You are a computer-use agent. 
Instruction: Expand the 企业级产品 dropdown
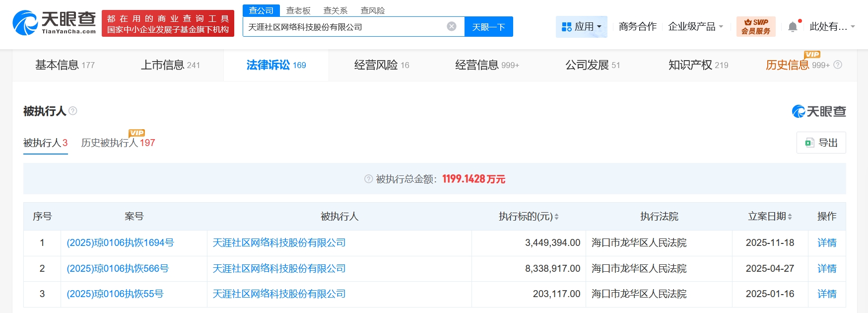tap(695, 27)
